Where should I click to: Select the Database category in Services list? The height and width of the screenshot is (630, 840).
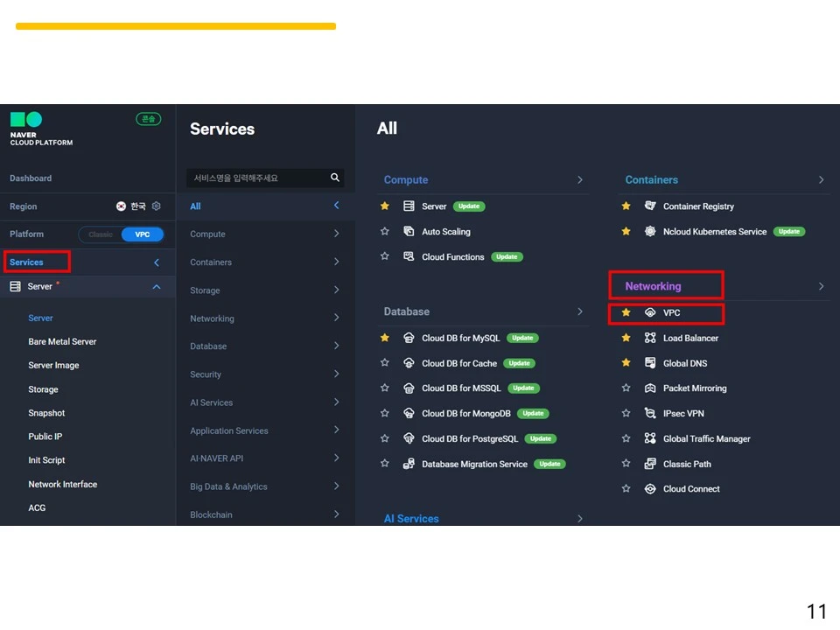click(x=265, y=346)
